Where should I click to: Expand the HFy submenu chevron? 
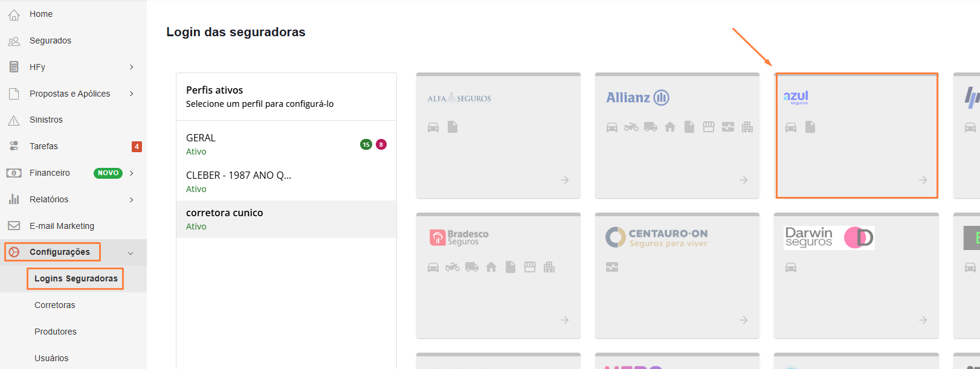pos(131,67)
